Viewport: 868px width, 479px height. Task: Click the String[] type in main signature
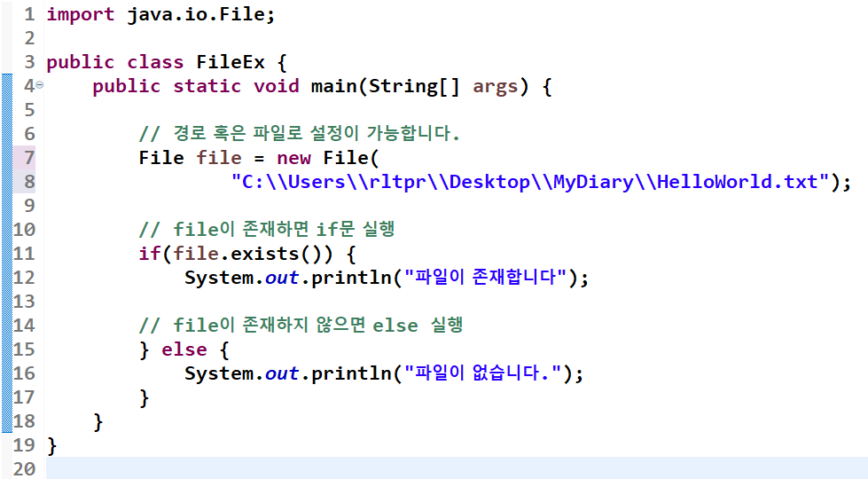(x=414, y=86)
